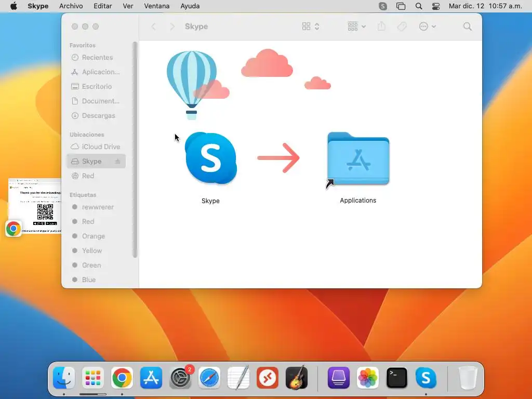Viewport: 532px width, 399px height.
Task: Open Finder from the Dock
Action: [64, 378]
